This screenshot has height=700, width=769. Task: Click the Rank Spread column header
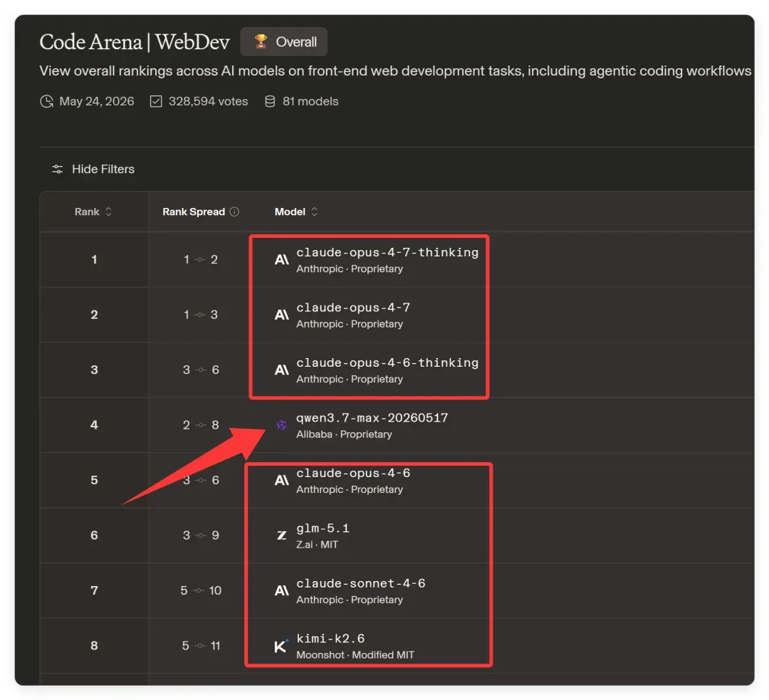pyautogui.click(x=194, y=211)
